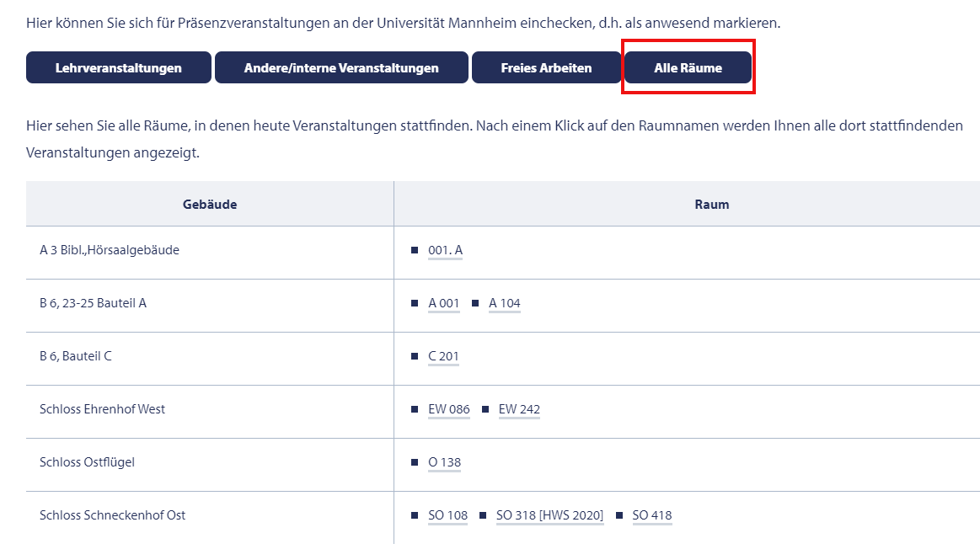
Task: Open room SO 418 link
Action: pos(652,516)
